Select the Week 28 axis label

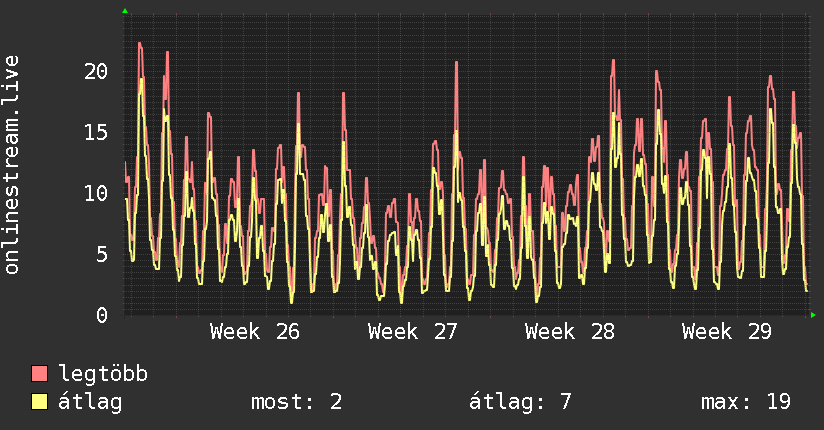click(x=570, y=332)
